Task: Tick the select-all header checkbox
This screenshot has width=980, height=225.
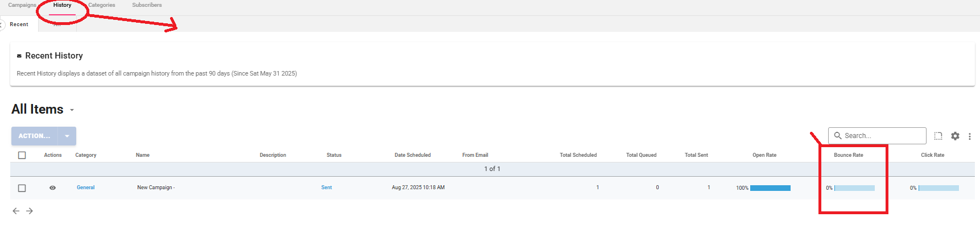Action: (x=22, y=155)
